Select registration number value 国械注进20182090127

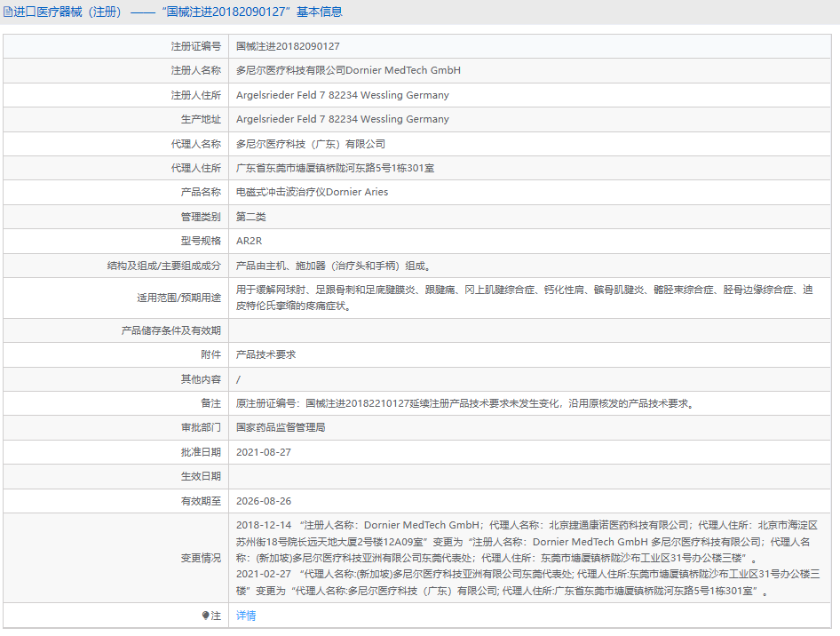(288, 46)
